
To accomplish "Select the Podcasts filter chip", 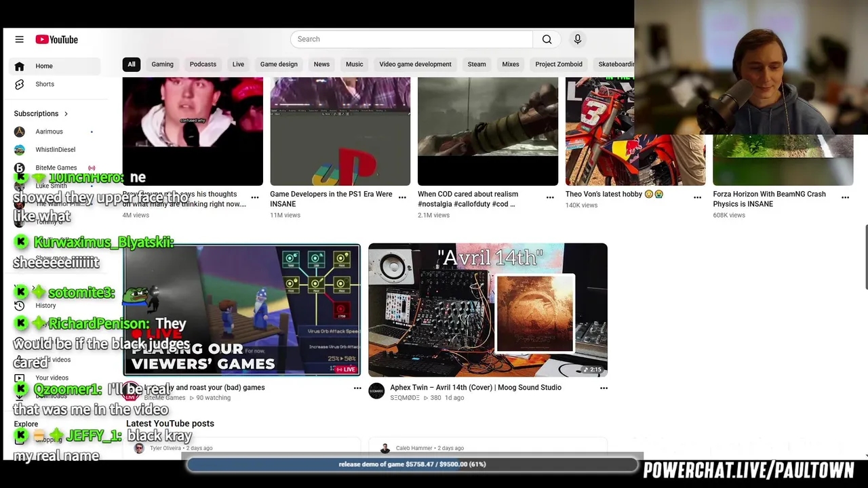I will tap(203, 64).
